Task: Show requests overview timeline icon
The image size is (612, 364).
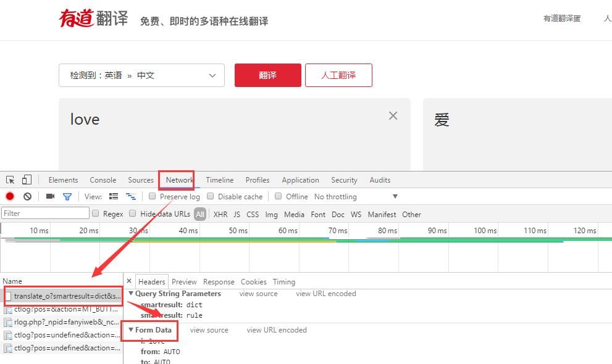Action: tap(131, 196)
